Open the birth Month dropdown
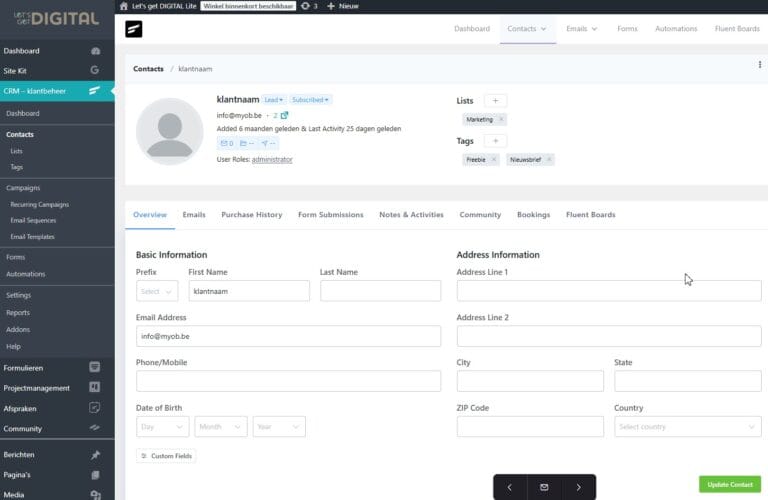The image size is (768, 500). pyautogui.click(x=221, y=427)
